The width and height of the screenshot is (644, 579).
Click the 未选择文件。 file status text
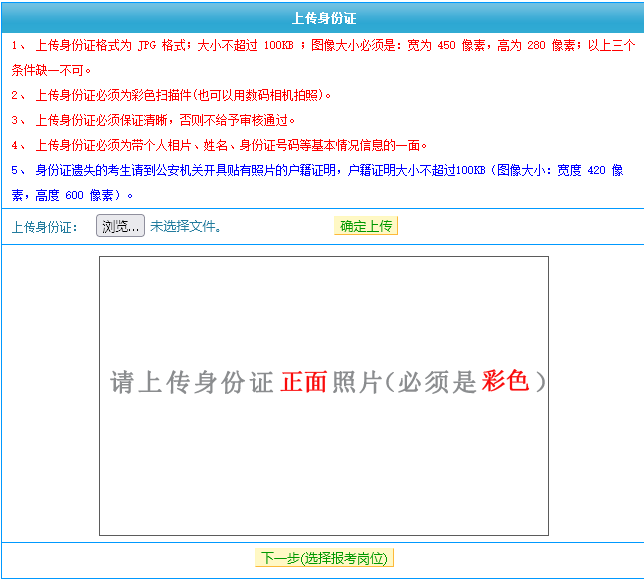(x=185, y=226)
